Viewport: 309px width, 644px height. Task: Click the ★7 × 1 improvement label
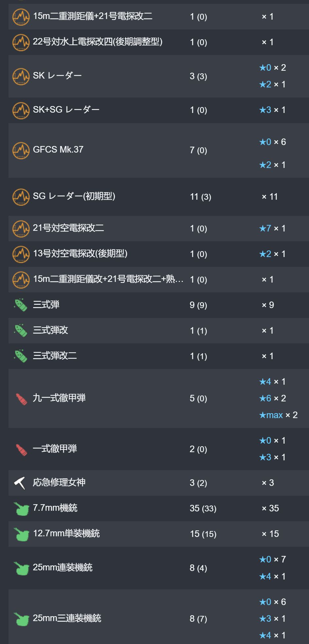click(x=272, y=228)
